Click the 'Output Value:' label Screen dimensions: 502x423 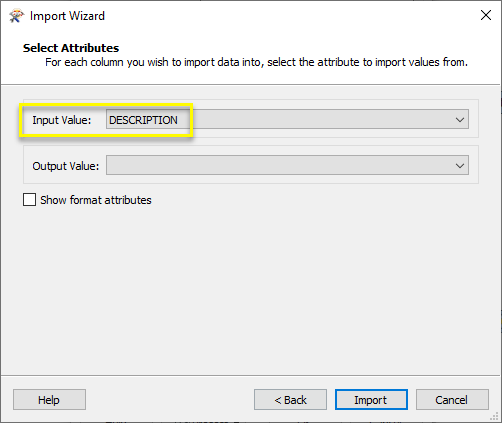(66, 166)
